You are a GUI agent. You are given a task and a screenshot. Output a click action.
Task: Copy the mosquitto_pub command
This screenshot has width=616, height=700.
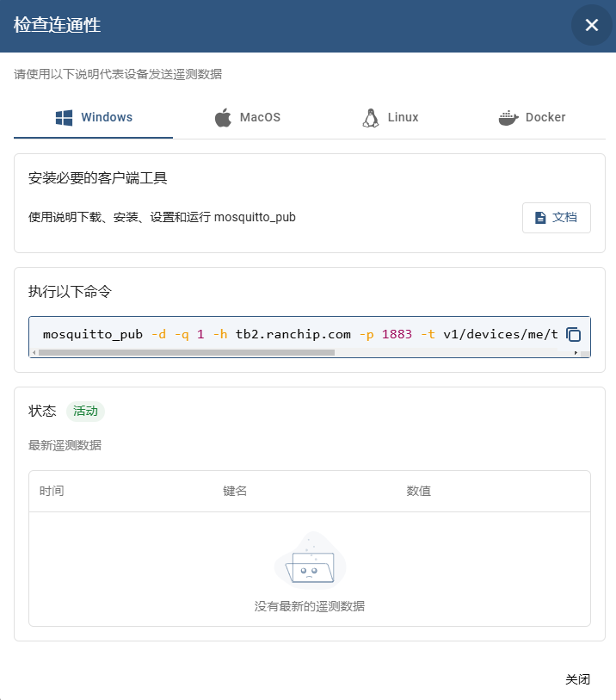(x=573, y=334)
